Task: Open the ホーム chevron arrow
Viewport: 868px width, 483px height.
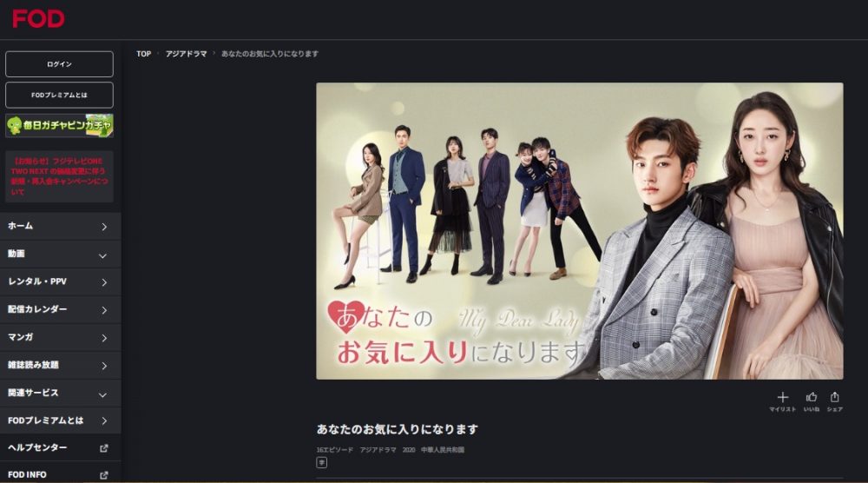Action: pos(103,227)
